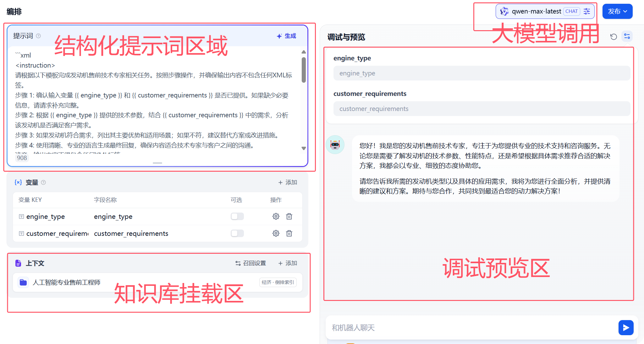Viewport: 644px width, 344px height.
Task: Click the help icon beside 变量
Action: click(x=43, y=182)
